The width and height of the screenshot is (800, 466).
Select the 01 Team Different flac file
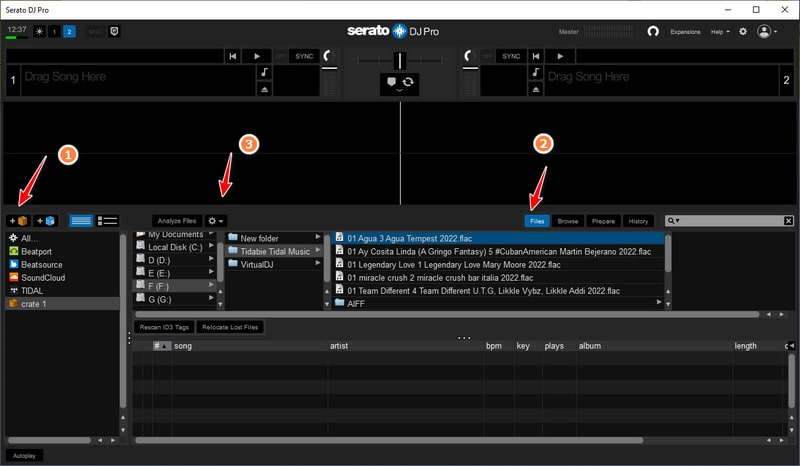[x=498, y=291]
